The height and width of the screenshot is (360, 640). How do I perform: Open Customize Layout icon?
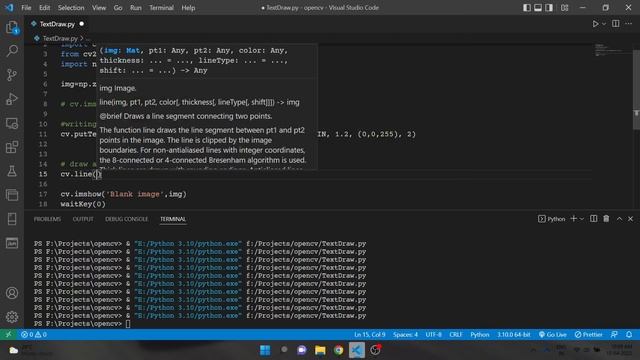(x=564, y=8)
